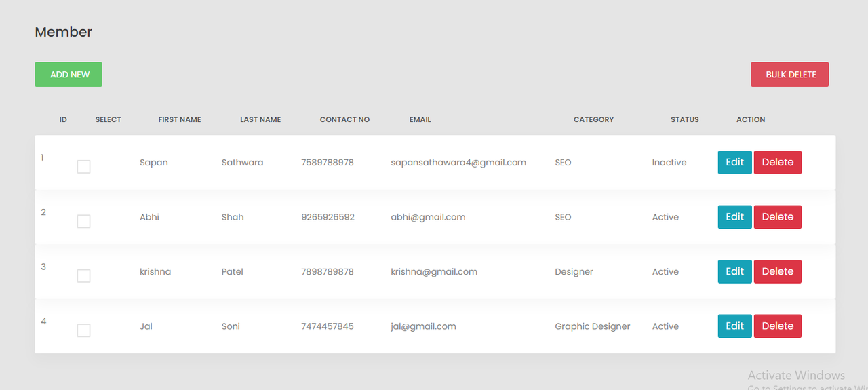Click the first name Jal
Viewport: 868px width, 390px height.
(x=146, y=326)
